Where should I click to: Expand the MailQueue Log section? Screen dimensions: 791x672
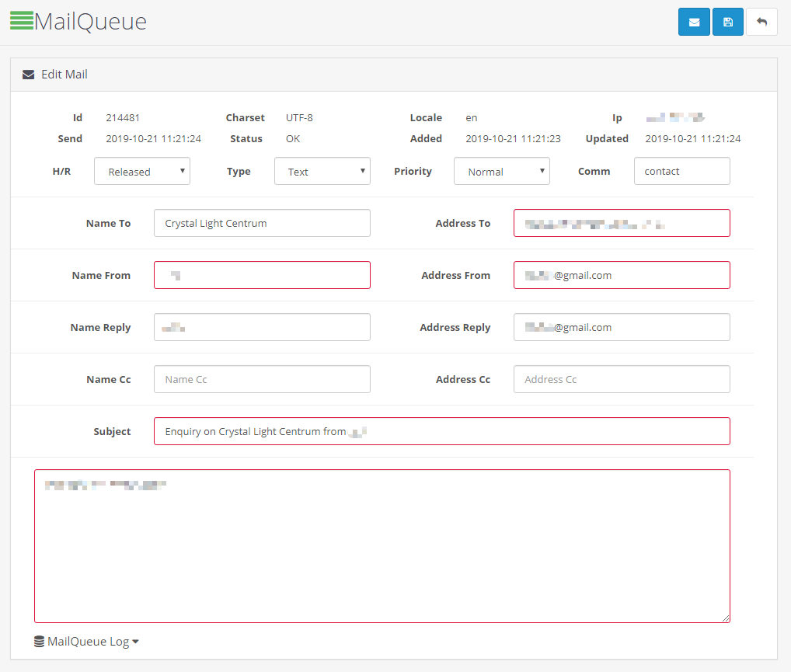click(86, 641)
